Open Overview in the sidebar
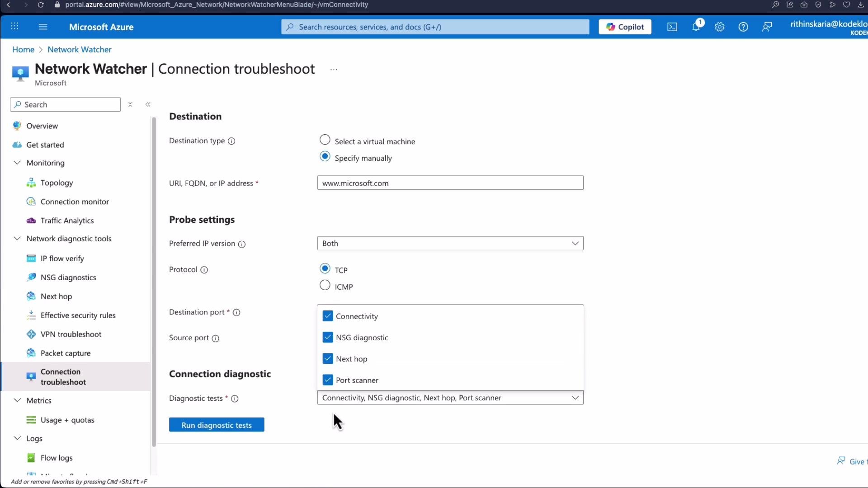 [x=42, y=126]
